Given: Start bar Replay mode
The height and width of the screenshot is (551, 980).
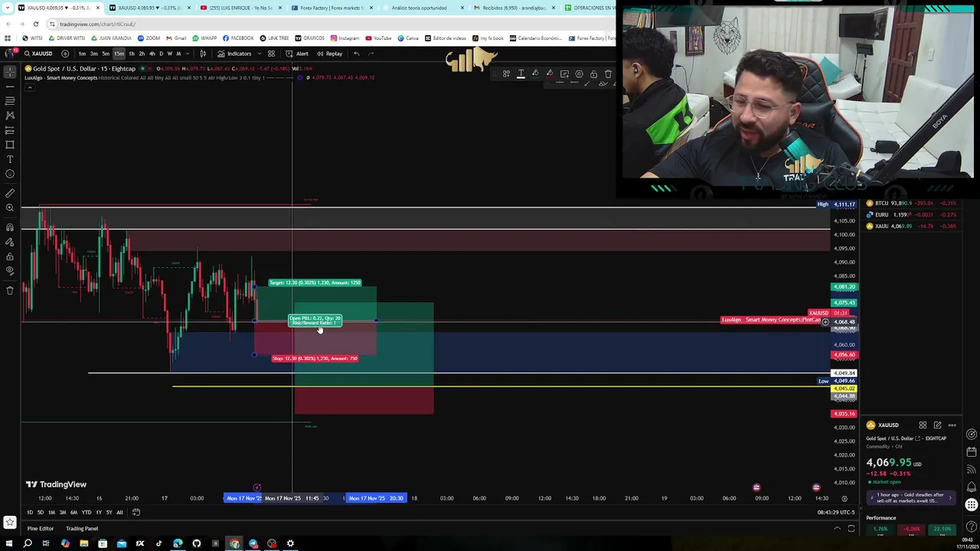Looking at the screenshot, I should click(330, 54).
